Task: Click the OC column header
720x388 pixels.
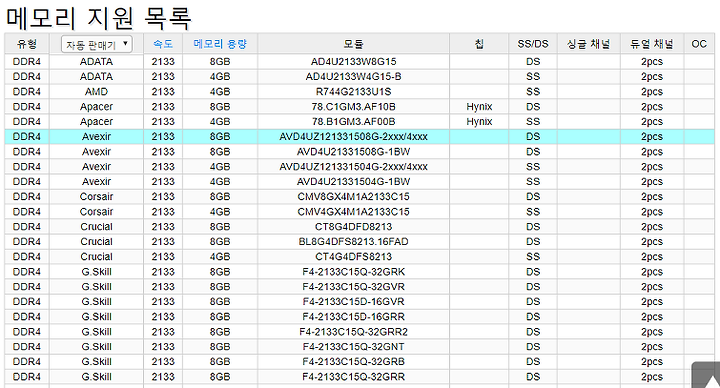Action: click(699, 44)
